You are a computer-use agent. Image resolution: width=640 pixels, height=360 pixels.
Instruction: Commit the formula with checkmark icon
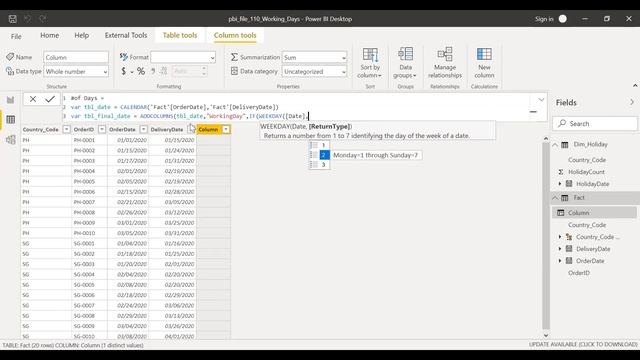click(x=50, y=99)
